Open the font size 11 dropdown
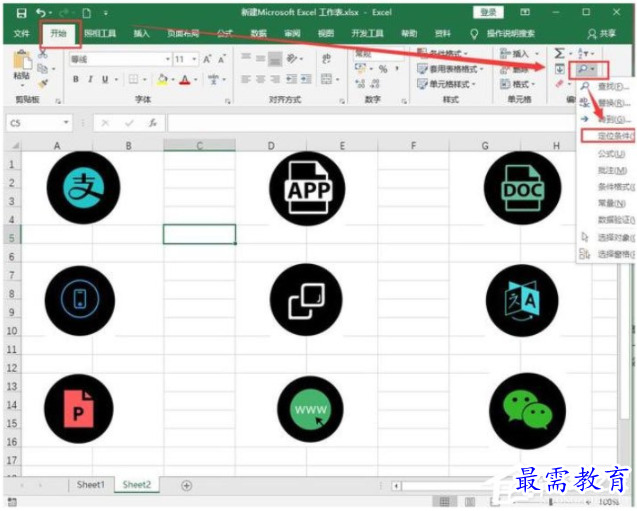Viewport: 637px width, 511px height. 195,59
